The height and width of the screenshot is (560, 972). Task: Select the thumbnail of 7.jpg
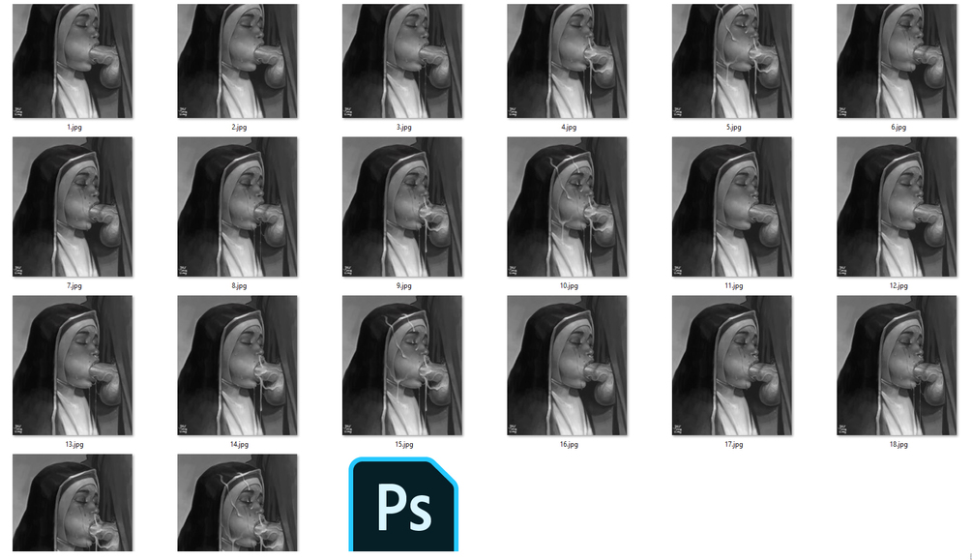coord(73,207)
